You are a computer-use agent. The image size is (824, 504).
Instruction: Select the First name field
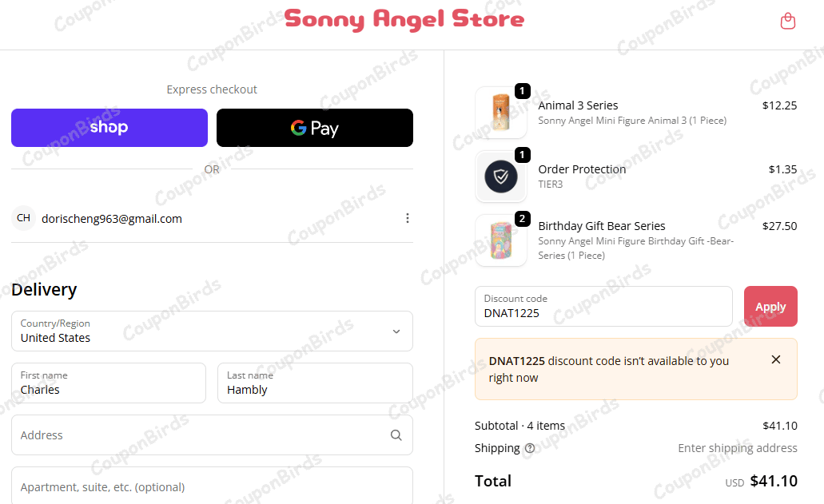click(x=109, y=383)
